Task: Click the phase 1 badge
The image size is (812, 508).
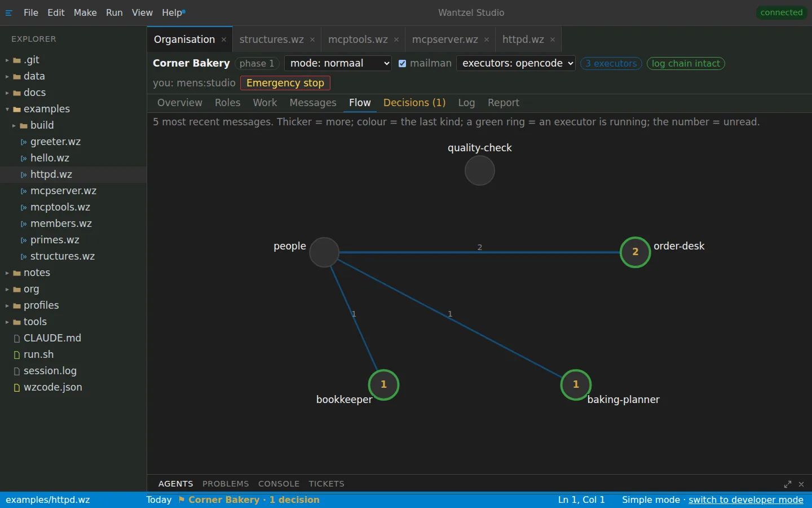Action: (x=257, y=64)
